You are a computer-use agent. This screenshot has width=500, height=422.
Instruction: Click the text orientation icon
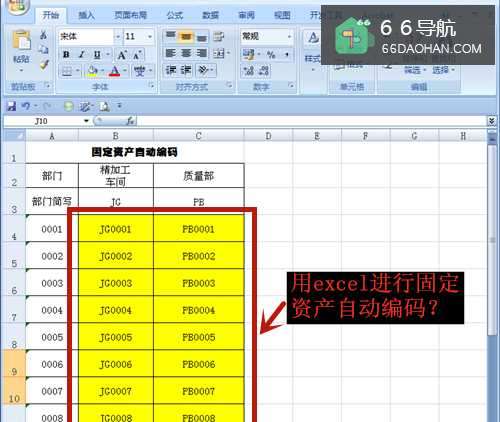click(x=203, y=70)
